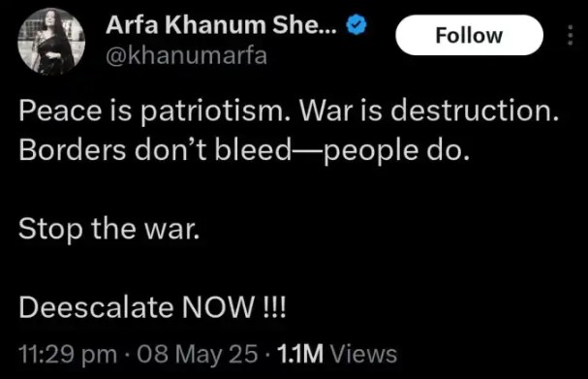The image size is (588, 379).
Task: Visit the @khanumarfa handle link
Action: pyautogui.click(x=187, y=55)
